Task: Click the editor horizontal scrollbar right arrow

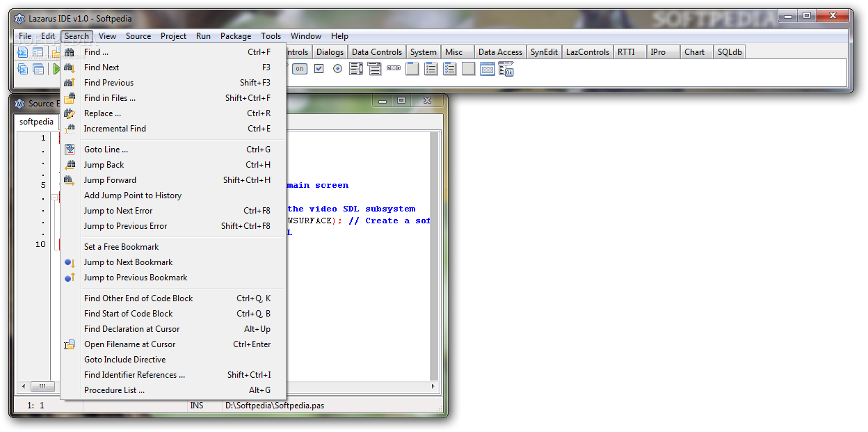Action: pos(433,386)
